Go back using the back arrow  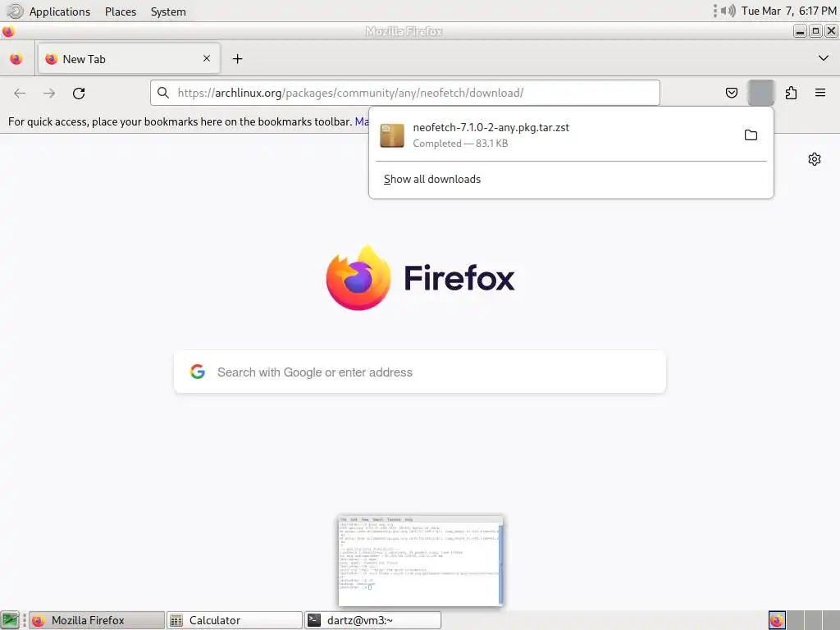click(x=20, y=94)
